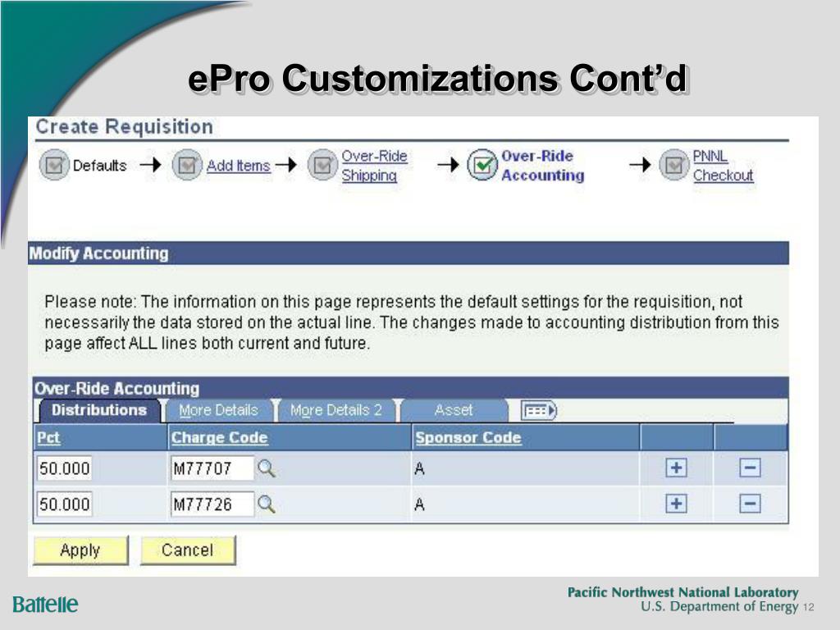This screenshot has width=840, height=630.
Task: Click the Apply button
Action: pos(80,550)
